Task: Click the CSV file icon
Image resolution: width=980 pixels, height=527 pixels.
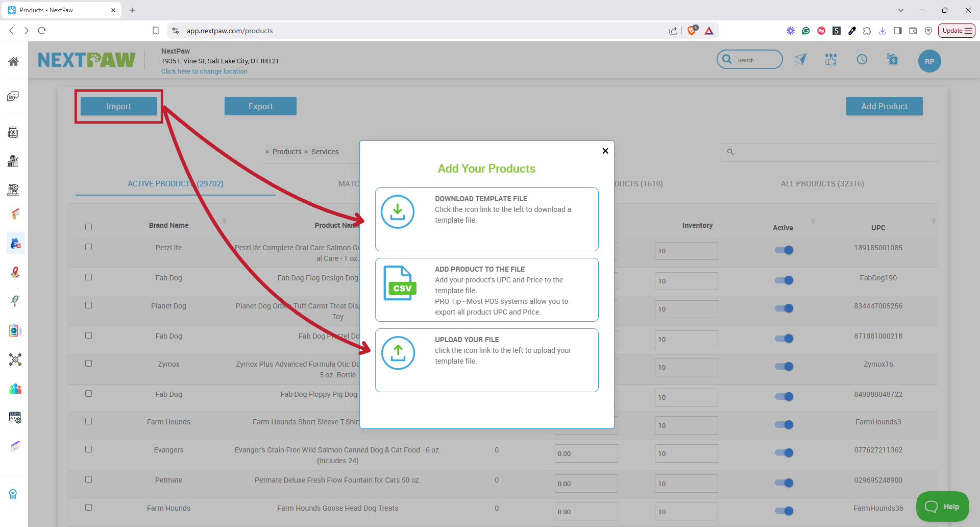Action: [400, 283]
